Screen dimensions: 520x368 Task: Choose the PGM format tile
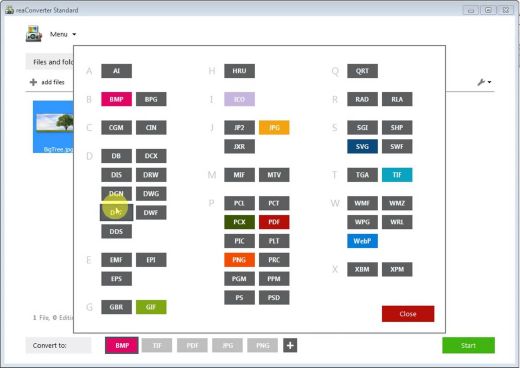pyautogui.click(x=239, y=279)
